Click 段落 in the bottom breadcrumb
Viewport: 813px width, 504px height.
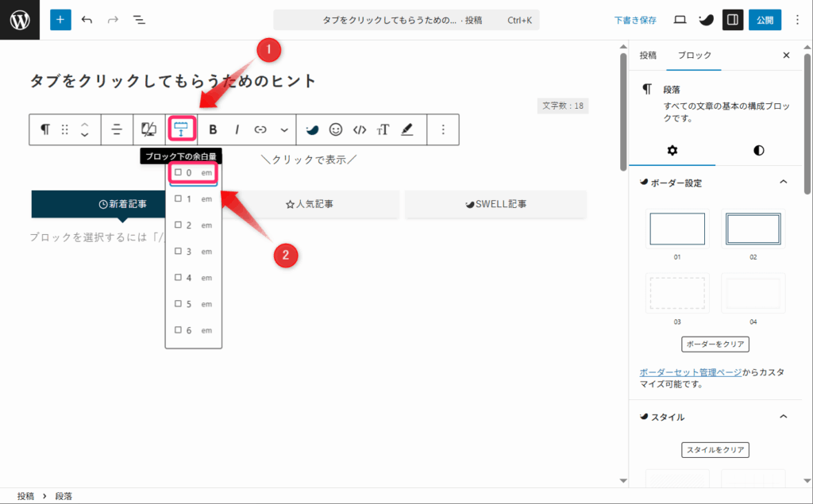point(64,496)
